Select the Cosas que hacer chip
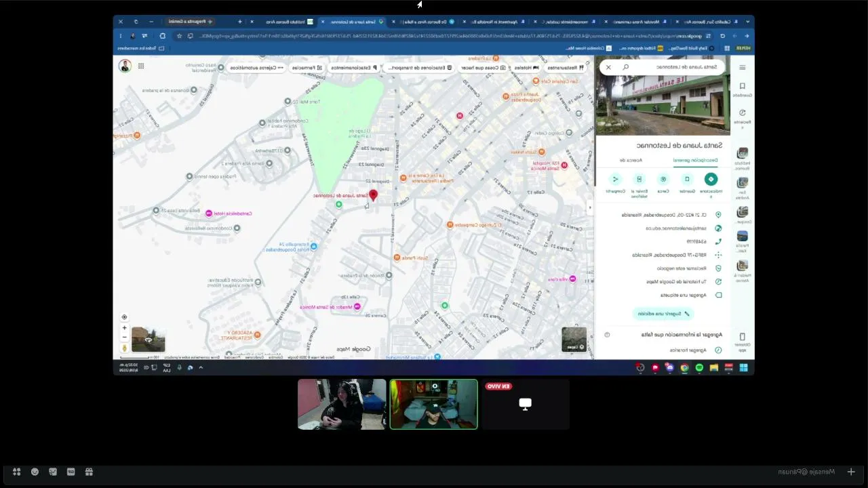The width and height of the screenshot is (868, 488). point(483,68)
